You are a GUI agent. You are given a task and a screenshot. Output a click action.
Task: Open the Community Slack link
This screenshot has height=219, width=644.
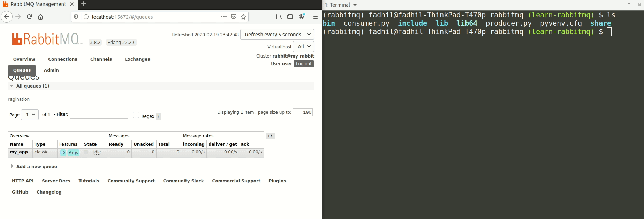[x=183, y=181]
